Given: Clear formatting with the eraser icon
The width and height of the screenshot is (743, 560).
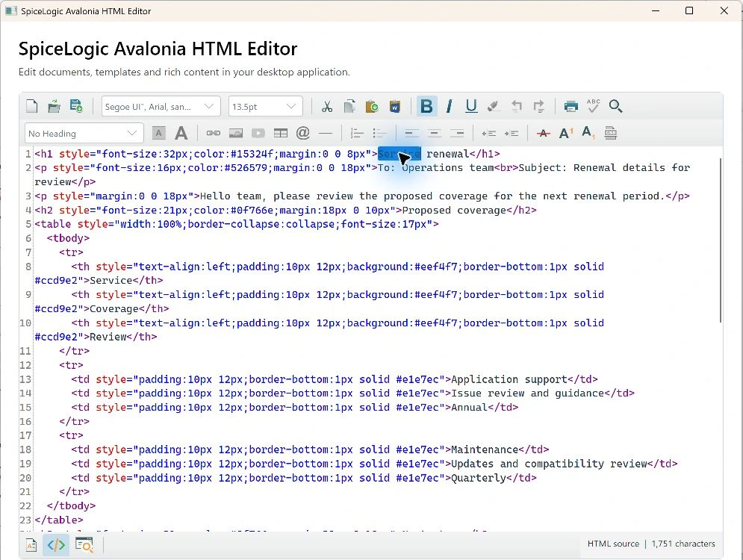Looking at the screenshot, I should pyautogui.click(x=494, y=106).
